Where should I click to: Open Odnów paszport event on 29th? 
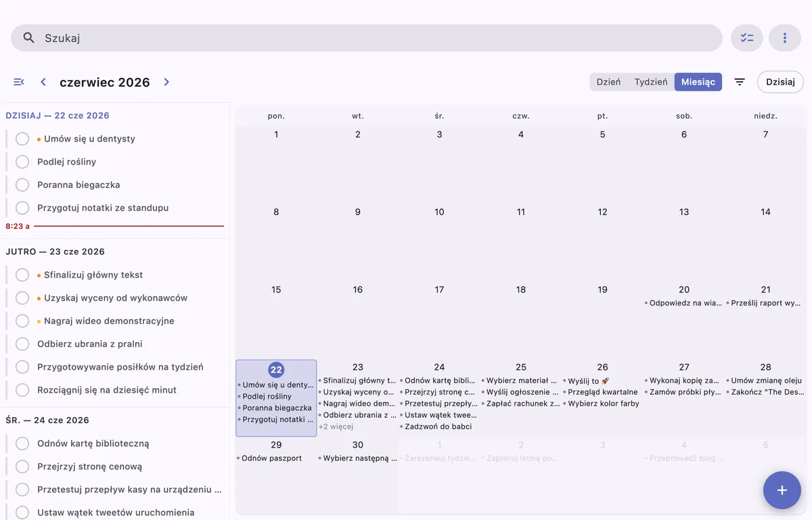(x=271, y=458)
